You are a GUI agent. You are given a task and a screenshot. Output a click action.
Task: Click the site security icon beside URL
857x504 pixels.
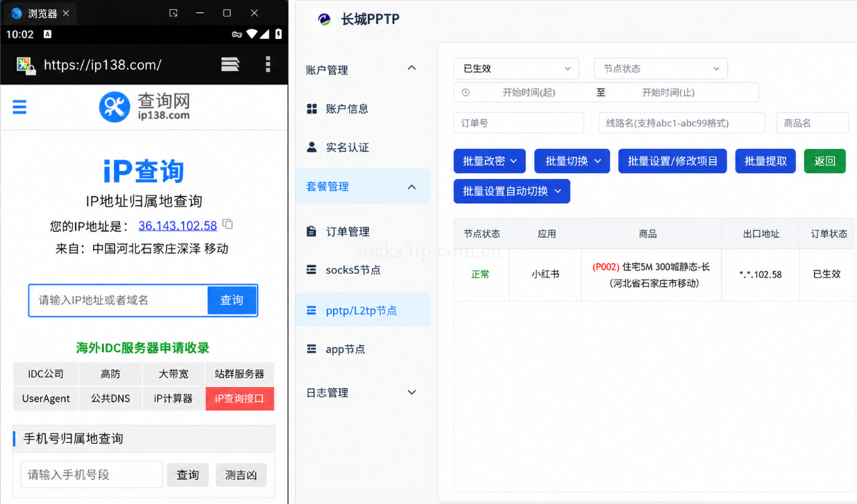(x=26, y=65)
